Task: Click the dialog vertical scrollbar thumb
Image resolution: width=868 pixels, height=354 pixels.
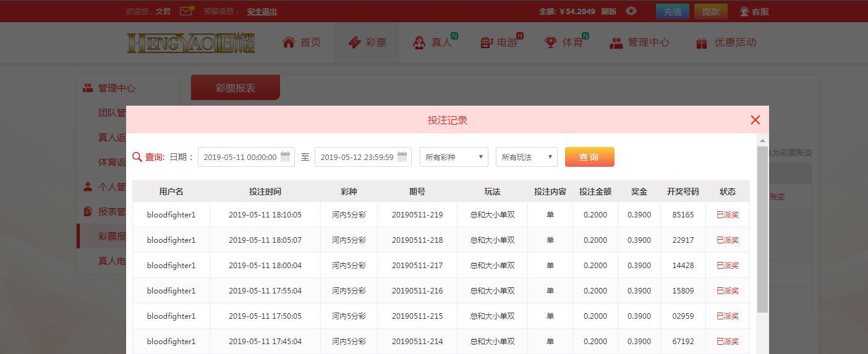Action: [762, 229]
